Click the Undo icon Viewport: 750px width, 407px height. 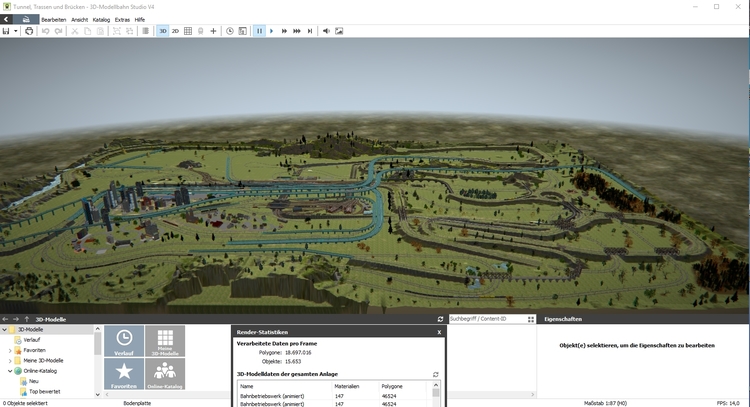(x=45, y=31)
